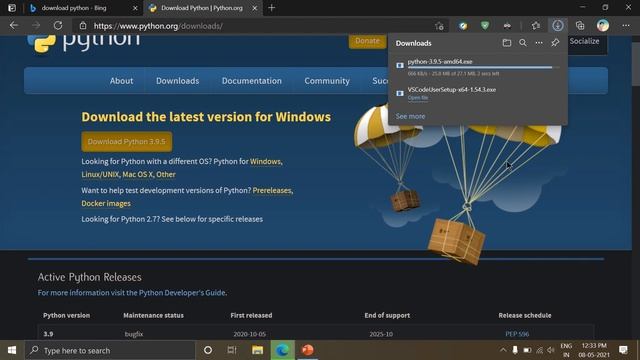
Task: Add this page to favorites icon
Action: (x=439, y=26)
